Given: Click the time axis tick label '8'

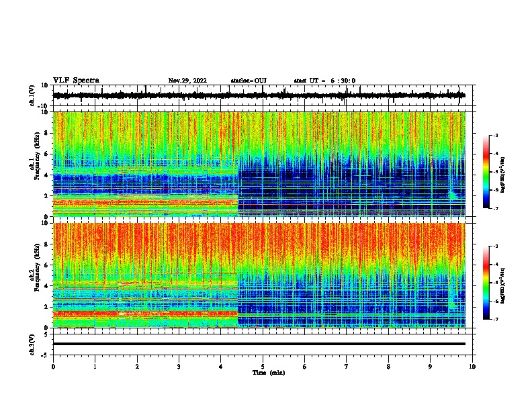Looking at the screenshot, I should click(x=388, y=367).
